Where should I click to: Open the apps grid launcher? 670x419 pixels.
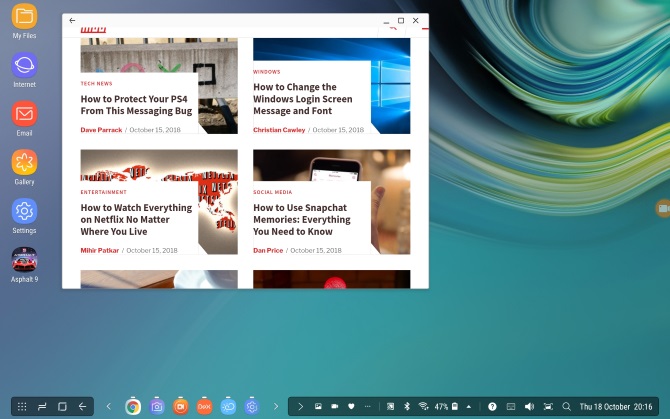21,406
